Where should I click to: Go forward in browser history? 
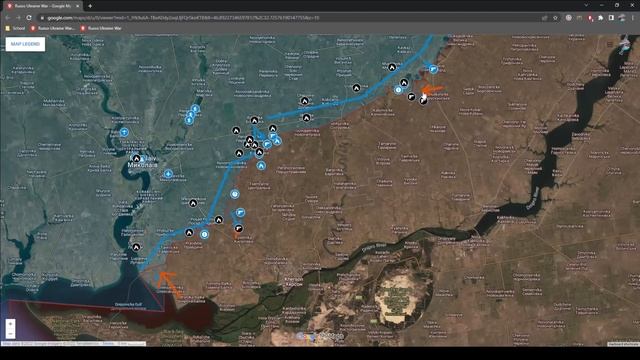tap(18, 18)
